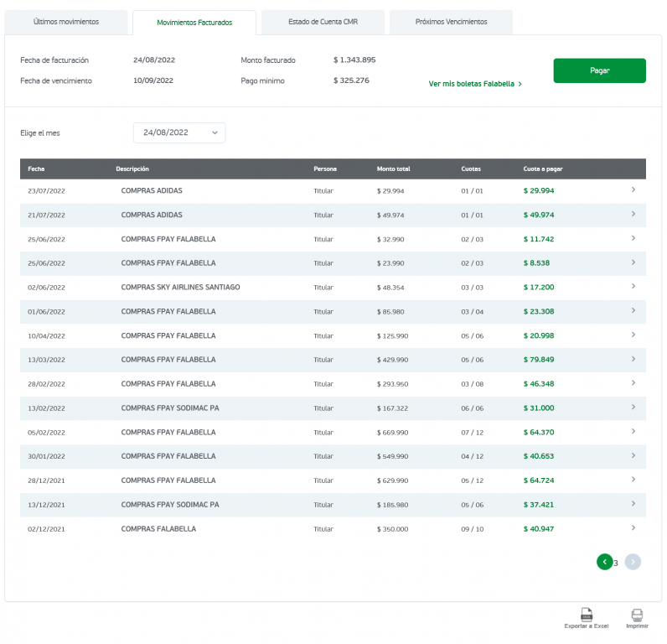
Task: Click the Fecha column header
Action: pos(36,169)
